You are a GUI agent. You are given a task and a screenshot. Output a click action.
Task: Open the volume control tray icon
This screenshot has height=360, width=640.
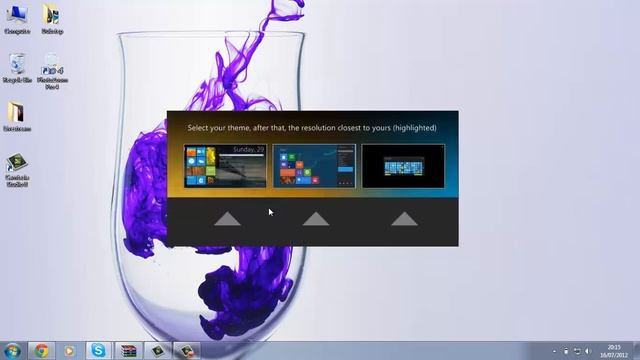click(588, 351)
